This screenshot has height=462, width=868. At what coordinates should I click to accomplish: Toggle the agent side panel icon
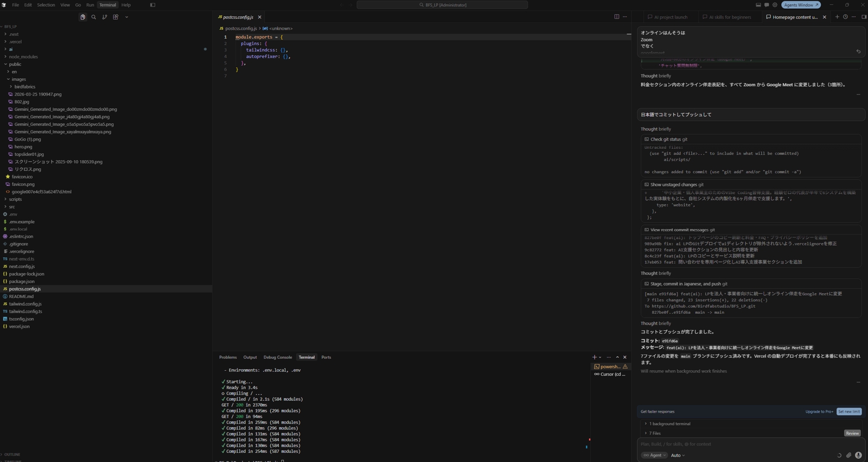pyautogui.click(x=864, y=17)
